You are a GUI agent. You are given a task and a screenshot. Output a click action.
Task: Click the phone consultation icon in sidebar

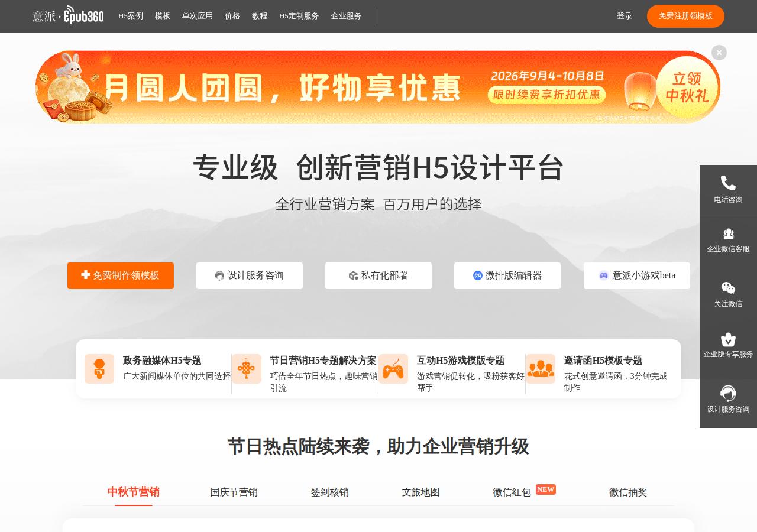point(728,183)
